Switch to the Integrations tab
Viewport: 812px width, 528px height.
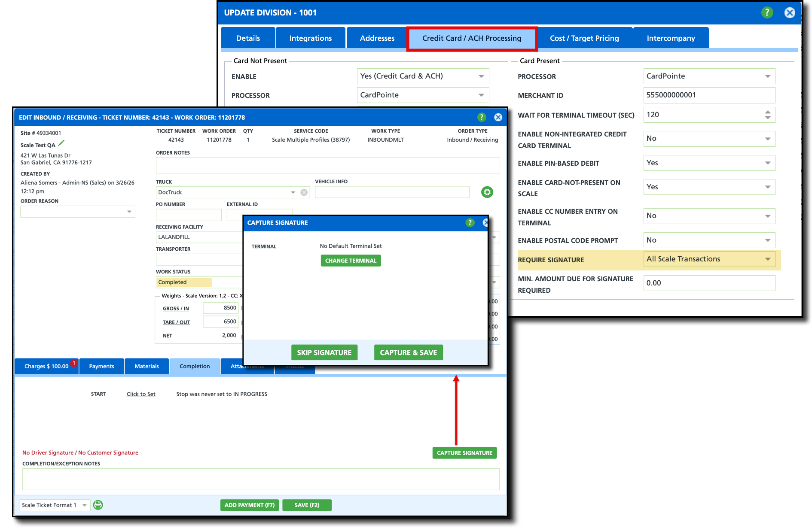(x=311, y=38)
